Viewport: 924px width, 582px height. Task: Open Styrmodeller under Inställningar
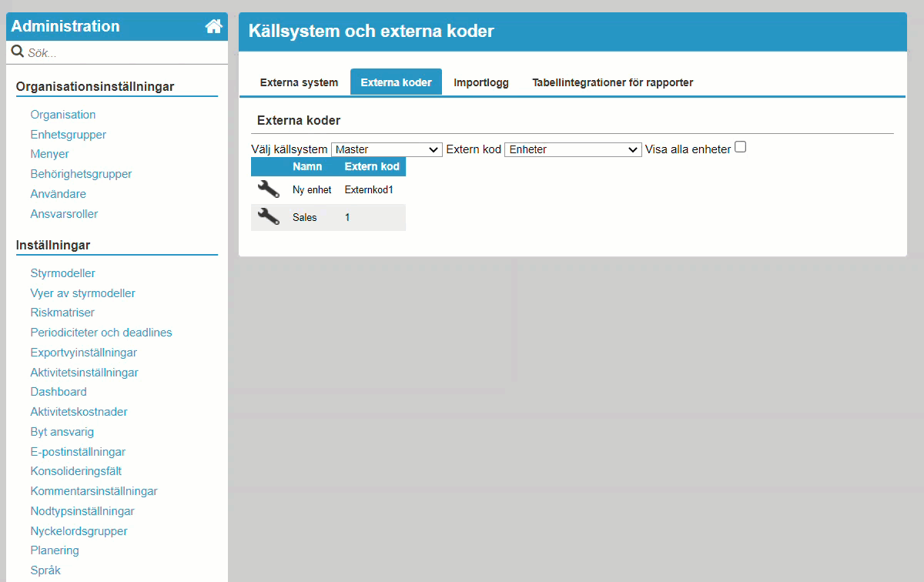pyautogui.click(x=63, y=273)
